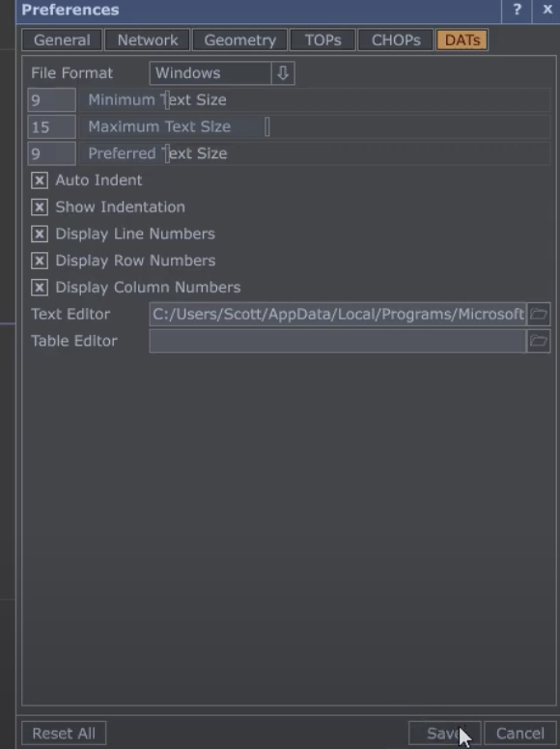Click the Preferences window title
Image resolution: width=560 pixels, height=749 pixels.
70,10
